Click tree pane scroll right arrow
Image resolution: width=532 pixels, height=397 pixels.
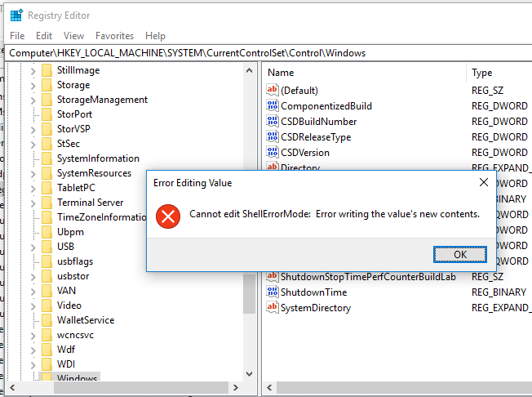pyautogui.click(x=236, y=387)
